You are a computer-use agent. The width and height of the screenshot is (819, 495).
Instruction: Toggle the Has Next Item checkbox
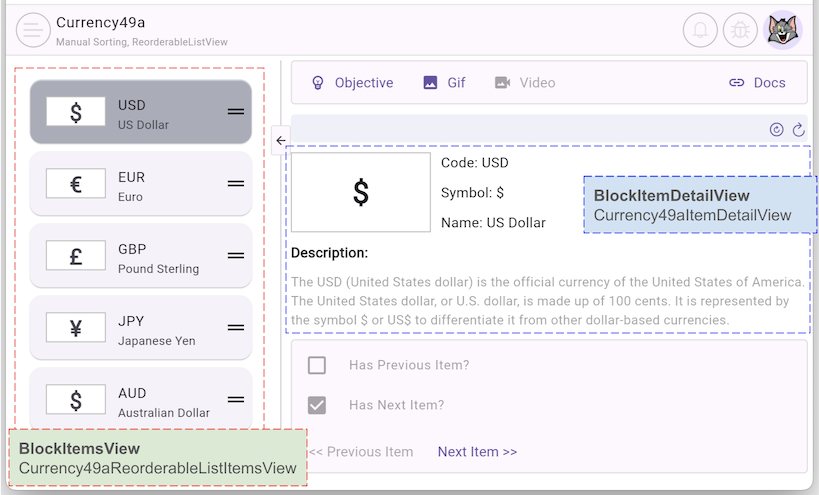(317, 405)
